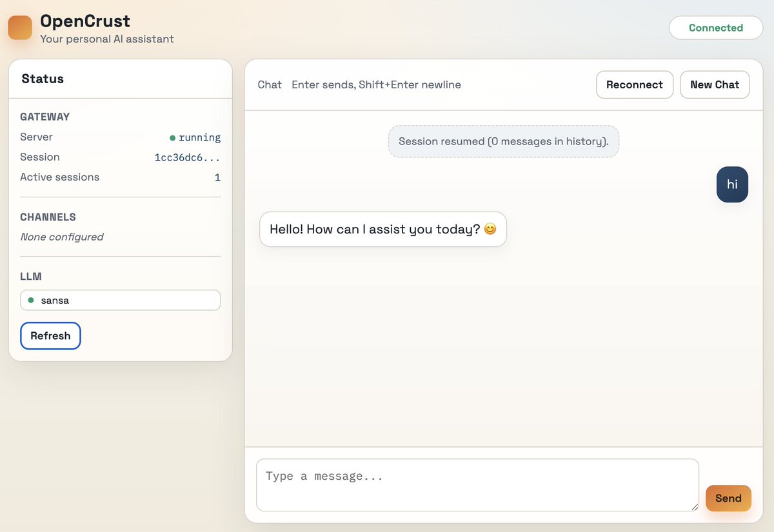774x532 pixels.
Task: Select the Status panel header
Action: pyautogui.click(x=43, y=79)
